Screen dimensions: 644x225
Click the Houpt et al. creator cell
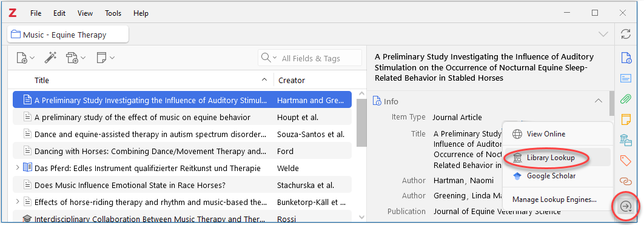tap(297, 118)
